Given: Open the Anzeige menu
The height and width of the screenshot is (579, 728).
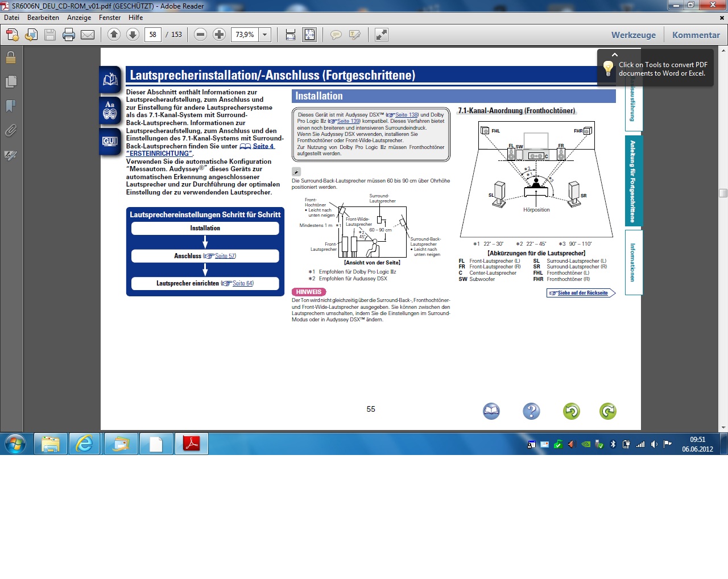Looking at the screenshot, I should click(79, 18).
